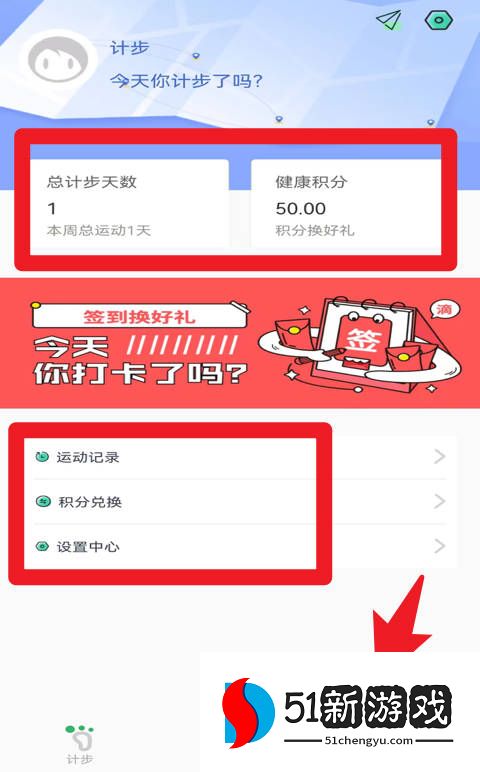
Task: Tap the green 积分兑换 icon
Action: click(43, 502)
